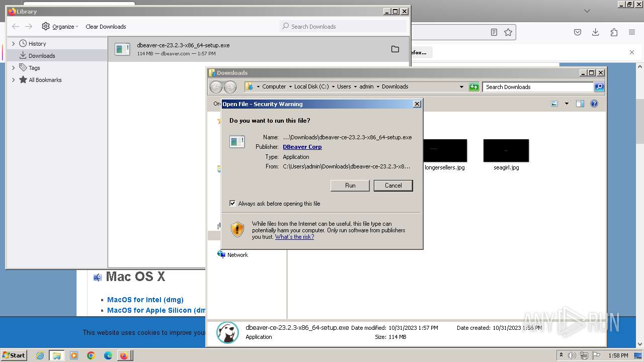Show hidden system tray icons
This screenshot has height=362, width=644.
coord(561,355)
